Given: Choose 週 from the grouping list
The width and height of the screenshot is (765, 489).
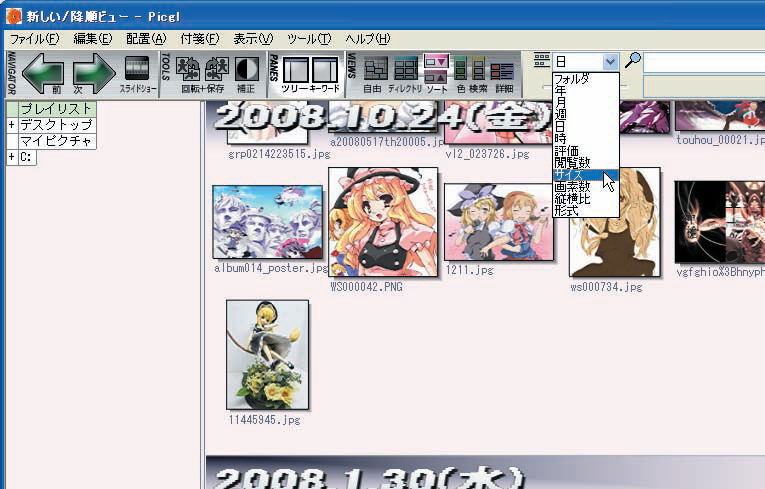Looking at the screenshot, I should pos(585,115).
